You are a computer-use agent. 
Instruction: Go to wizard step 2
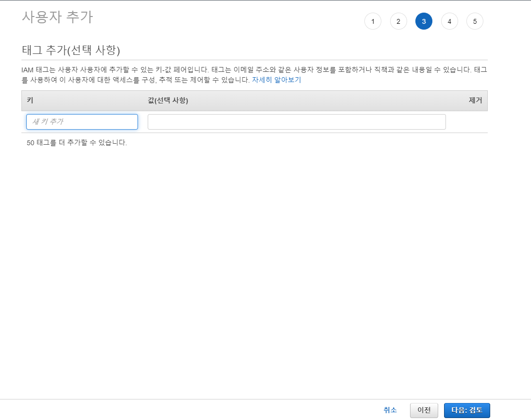point(398,21)
